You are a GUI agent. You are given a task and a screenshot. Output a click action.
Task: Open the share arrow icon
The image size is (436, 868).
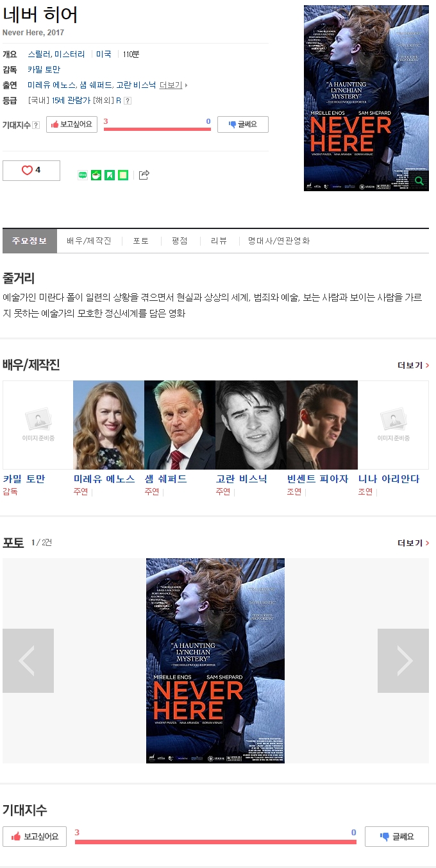pos(144,175)
